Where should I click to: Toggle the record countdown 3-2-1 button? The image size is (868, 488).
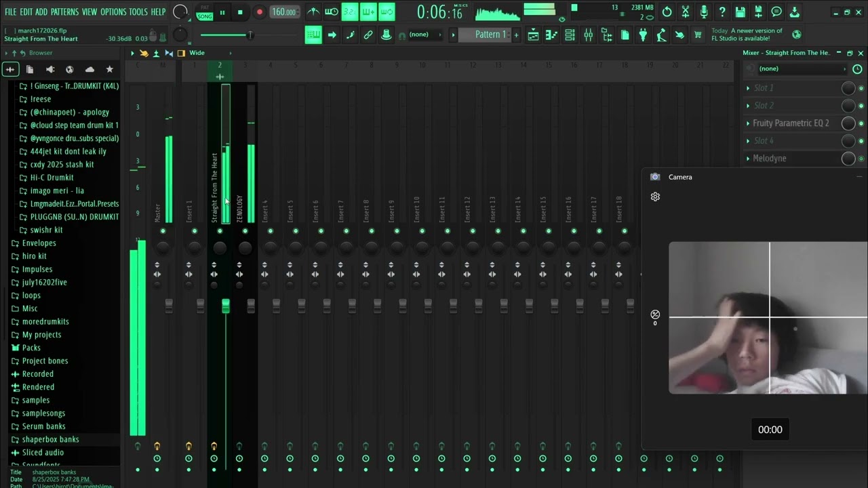tap(350, 12)
